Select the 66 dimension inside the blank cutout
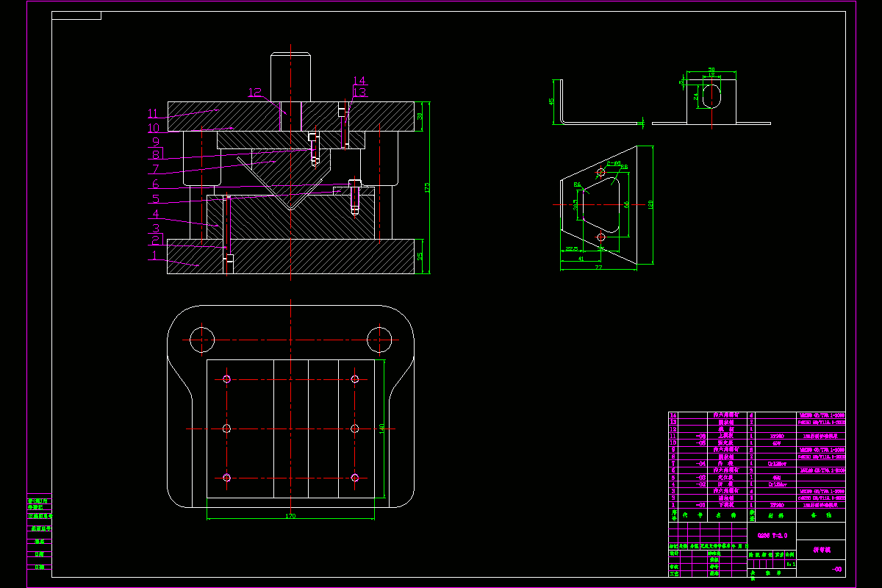The height and width of the screenshot is (588, 882). click(626, 204)
